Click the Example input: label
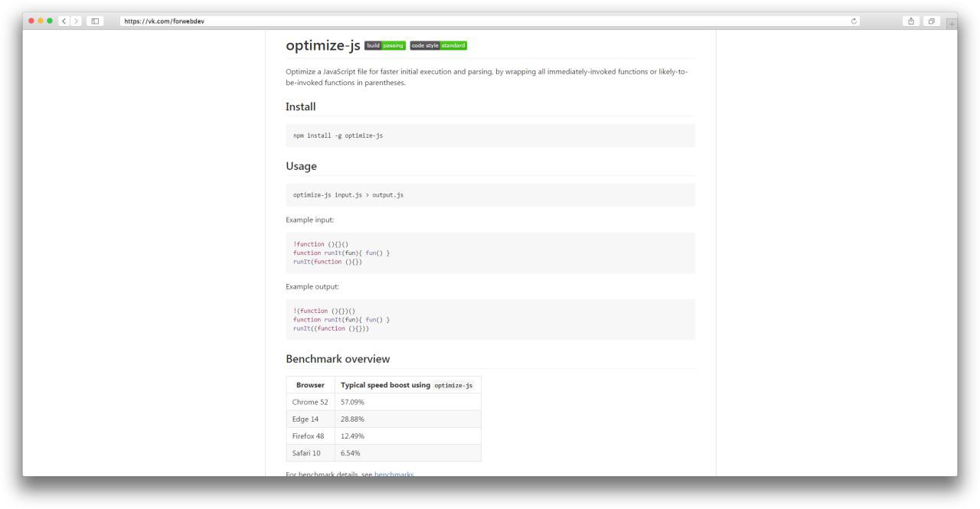This screenshot has height=509, width=980. click(x=310, y=220)
